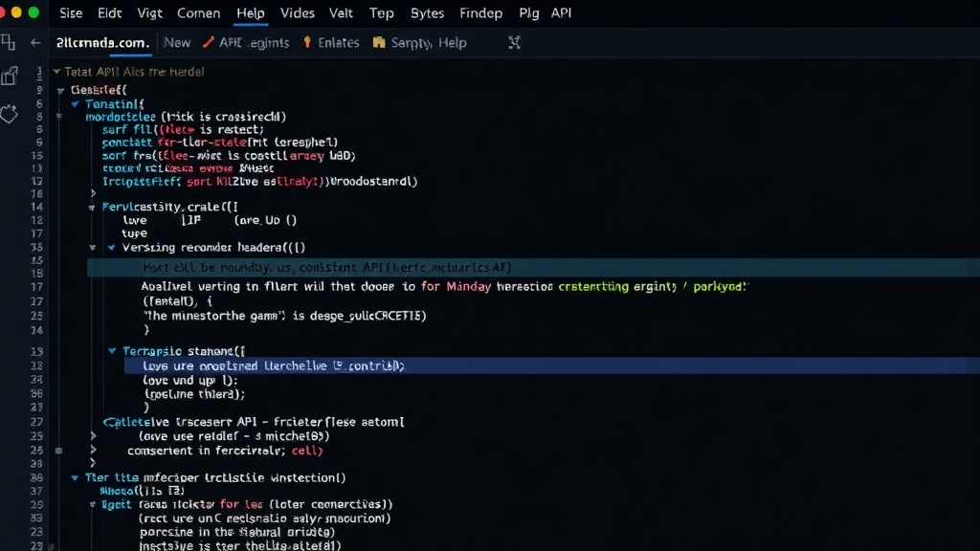Click the '(goslune thlera);' line
Screen dimensions: 980x551
click(194, 394)
